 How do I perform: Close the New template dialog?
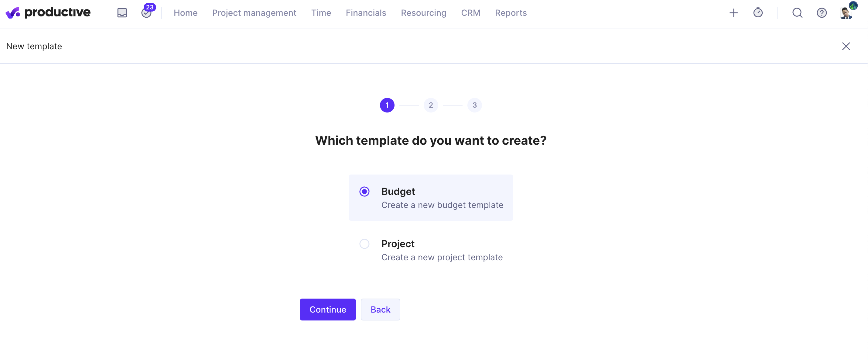pyautogui.click(x=846, y=46)
